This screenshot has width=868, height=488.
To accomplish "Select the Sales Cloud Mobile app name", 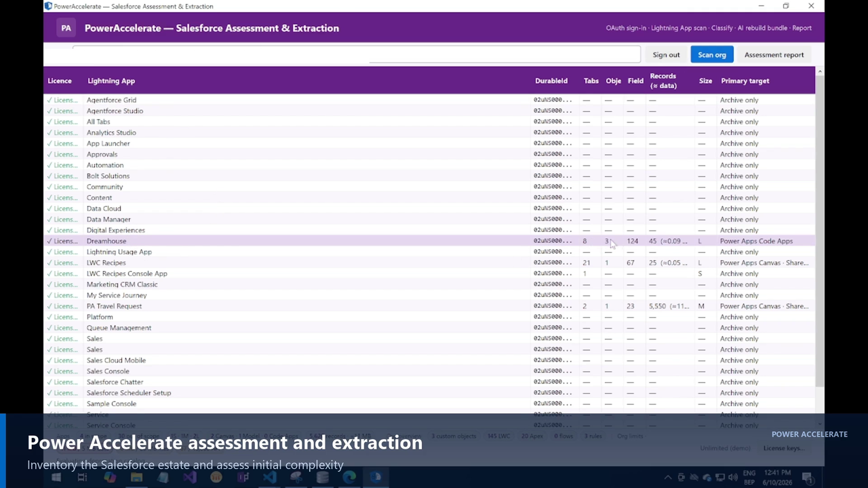I will [116, 361].
